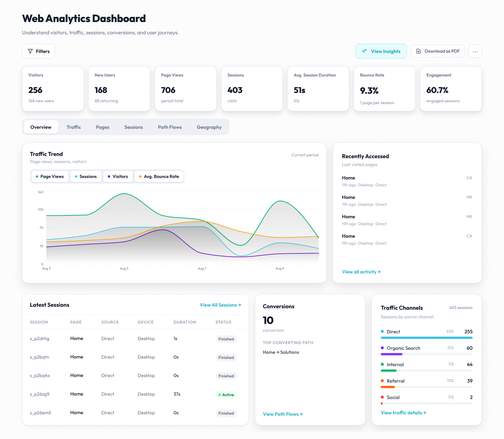Click the Referral channel progress bar
Viewport: 504px width, 439px height.
point(427,387)
